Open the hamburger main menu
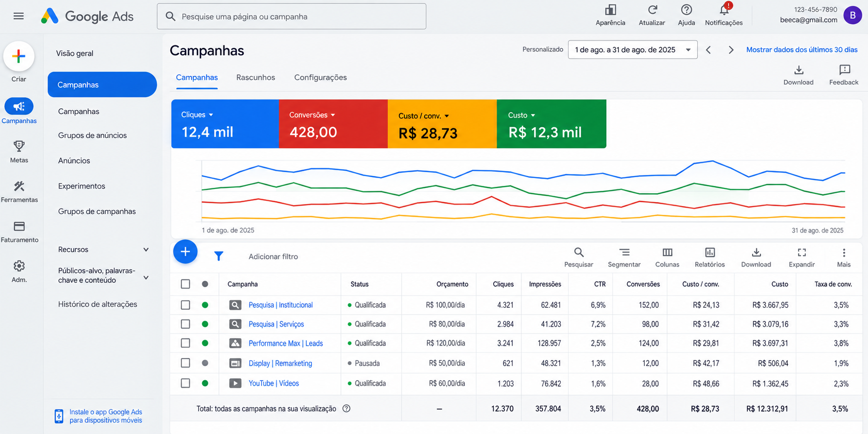This screenshot has height=434, width=868. 19,16
